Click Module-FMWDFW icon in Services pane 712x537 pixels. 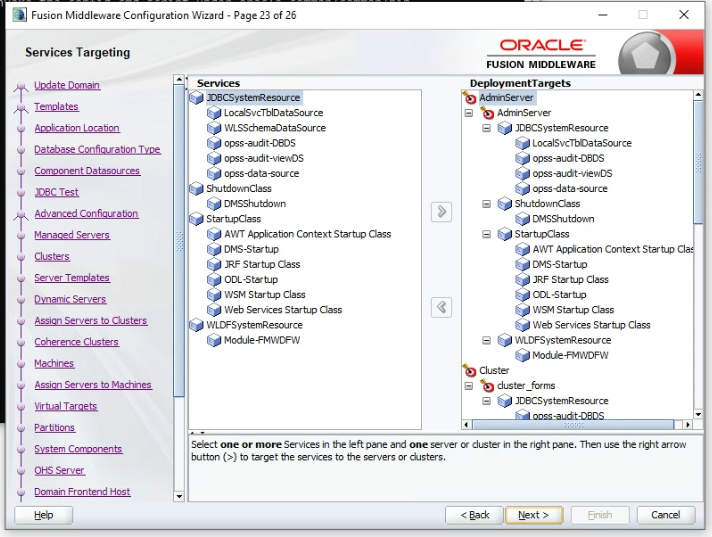pos(214,340)
